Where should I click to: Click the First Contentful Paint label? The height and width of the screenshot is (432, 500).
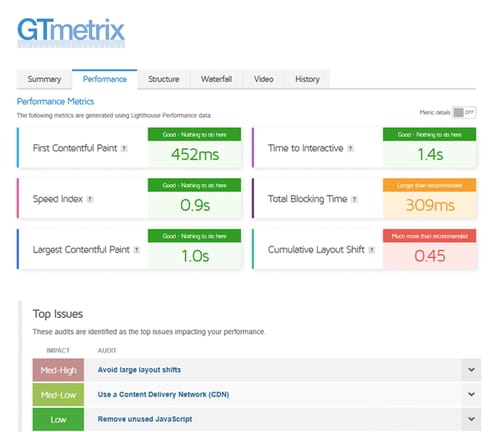point(75,148)
